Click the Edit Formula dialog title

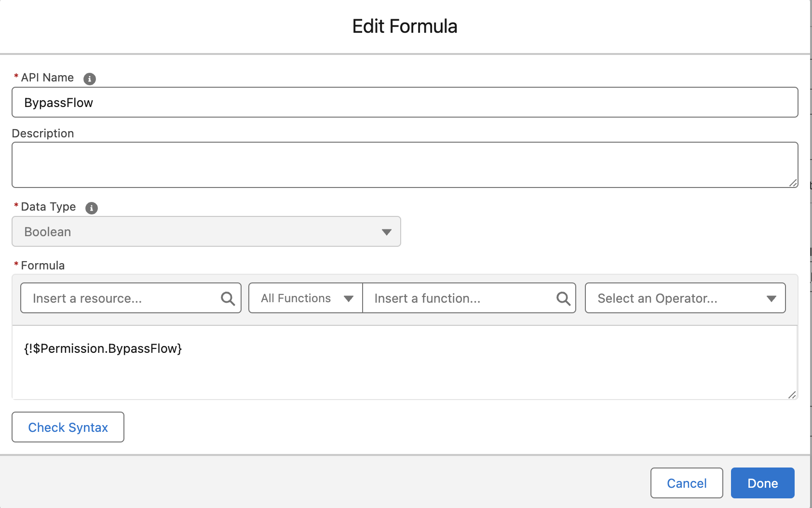click(405, 27)
